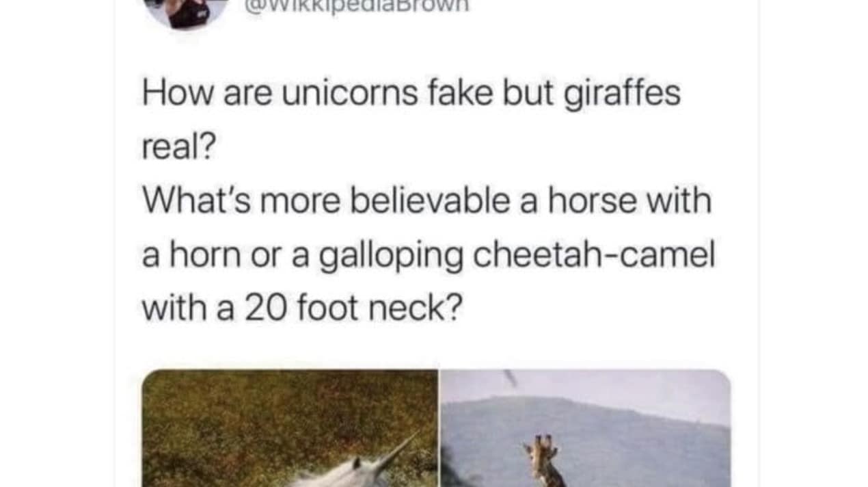Open the unicorn photo thumbnail
Image resolution: width=868 pixels, height=487 pixels.
pyautogui.click(x=290, y=428)
